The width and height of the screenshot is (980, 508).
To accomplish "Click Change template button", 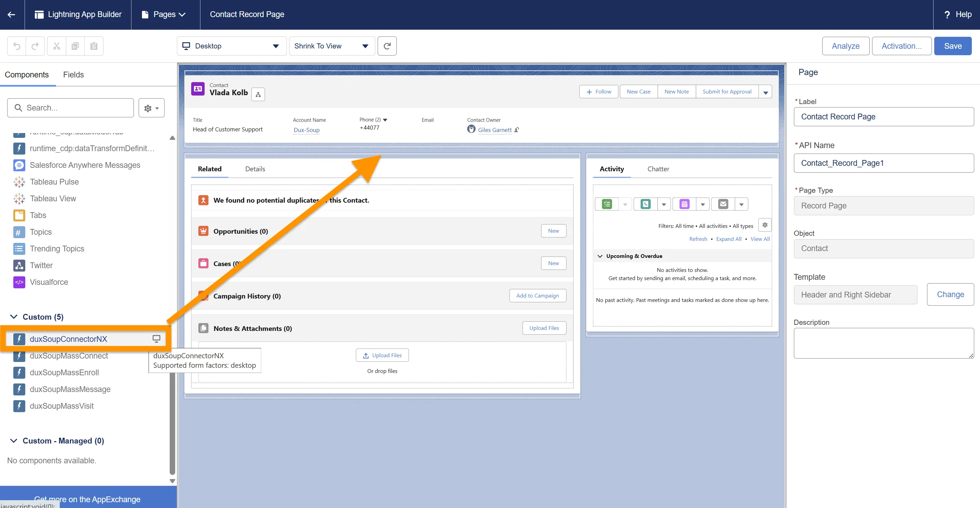I will coord(950,294).
